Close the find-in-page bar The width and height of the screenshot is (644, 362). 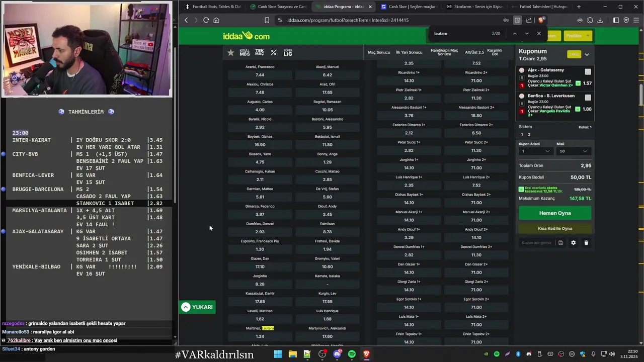point(539,33)
